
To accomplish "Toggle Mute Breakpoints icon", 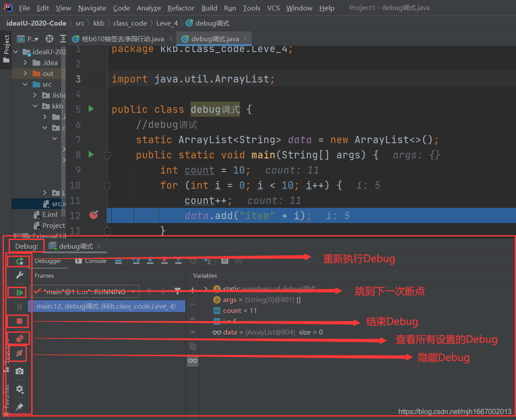I will point(20,354).
